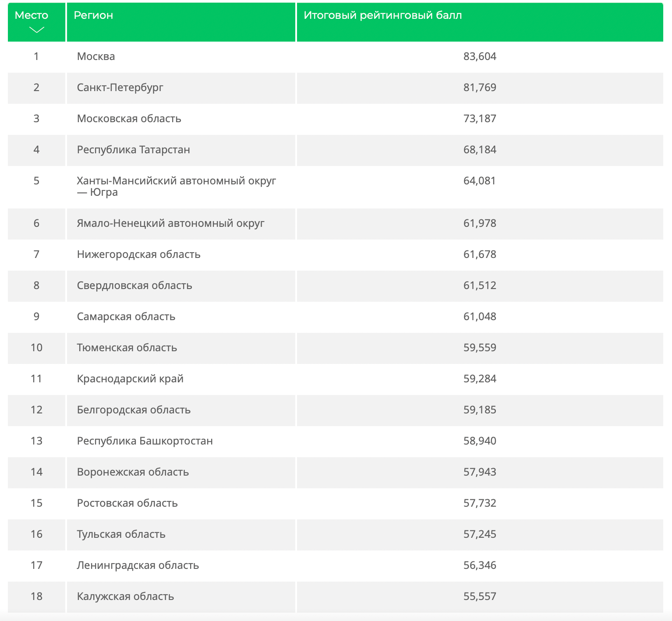
Task: Click the score value 64,081
Action: pyautogui.click(x=480, y=181)
